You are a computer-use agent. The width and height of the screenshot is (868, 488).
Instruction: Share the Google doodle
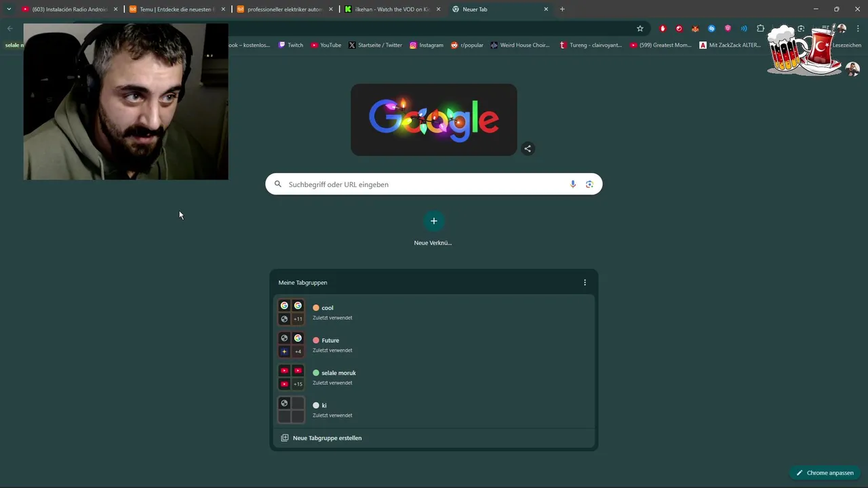[x=528, y=148]
